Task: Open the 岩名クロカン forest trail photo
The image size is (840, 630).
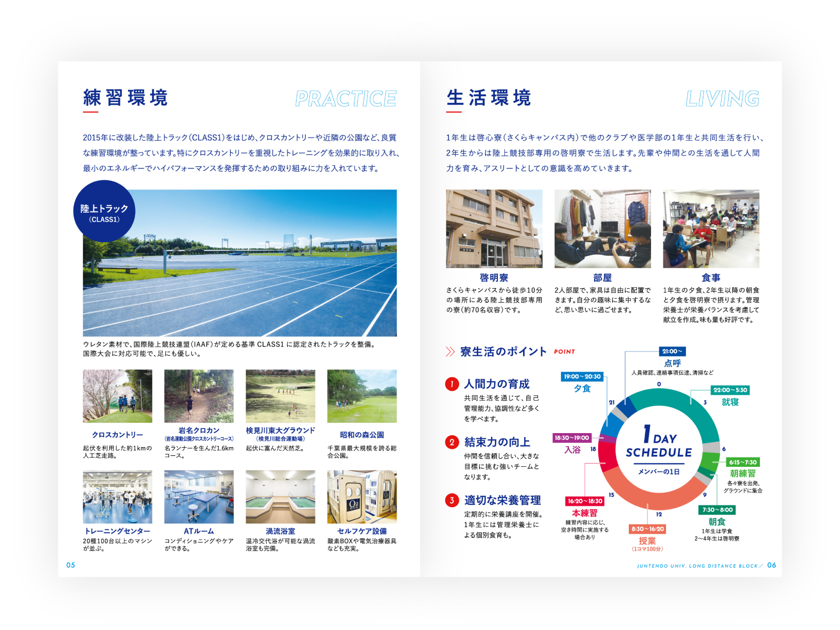Action: (199, 396)
